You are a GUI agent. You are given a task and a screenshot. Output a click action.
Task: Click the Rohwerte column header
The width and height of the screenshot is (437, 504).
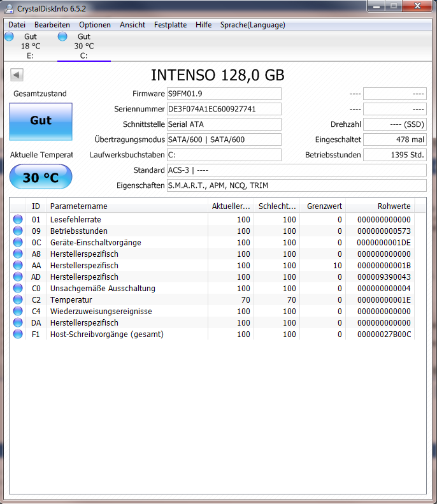tap(380, 206)
